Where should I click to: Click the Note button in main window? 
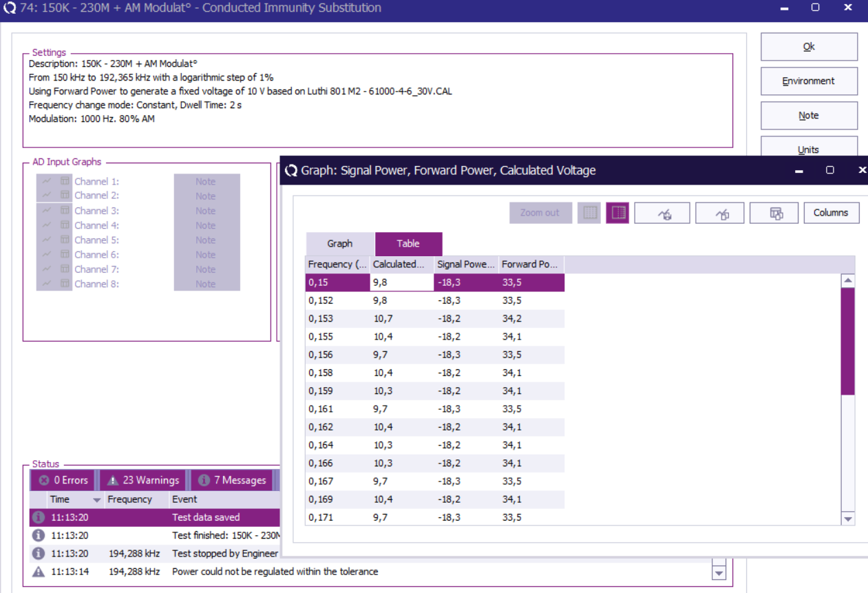809,116
